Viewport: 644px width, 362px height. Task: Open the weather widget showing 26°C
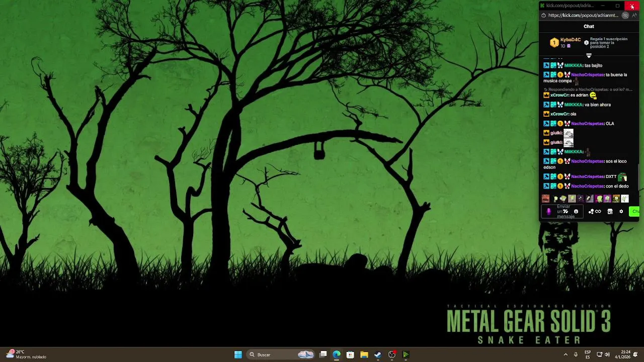26,354
